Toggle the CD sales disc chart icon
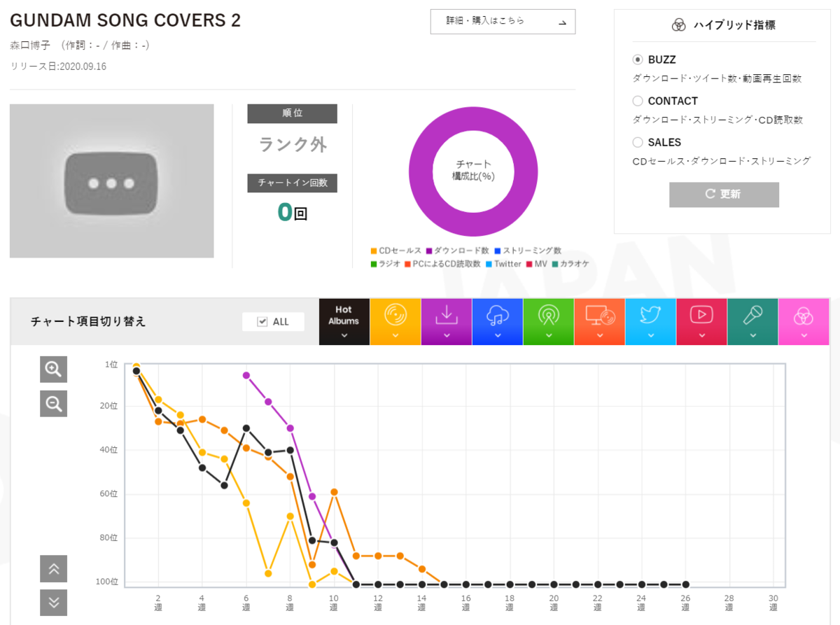 click(395, 316)
